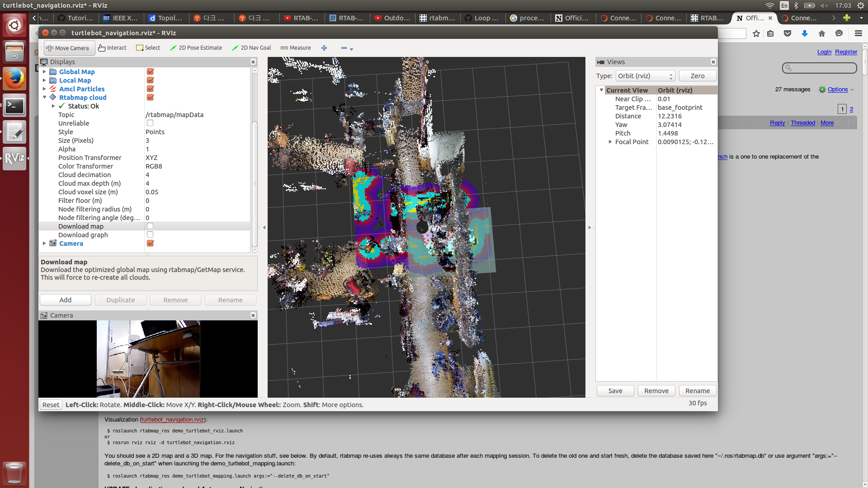Click the Add display button
Viewport: 868px width, 488px height.
point(66,300)
